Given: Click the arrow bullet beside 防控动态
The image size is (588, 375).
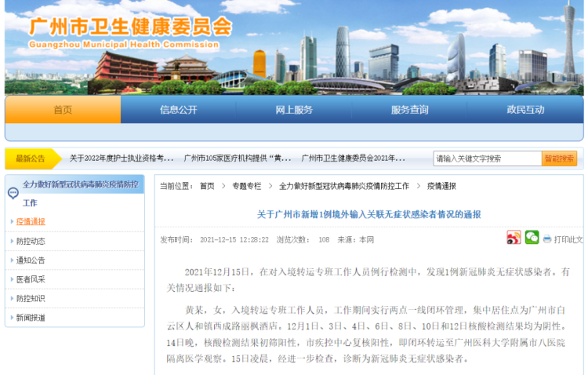Looking at the screenshot, I should pyautogui.click(x=12, y=241).
